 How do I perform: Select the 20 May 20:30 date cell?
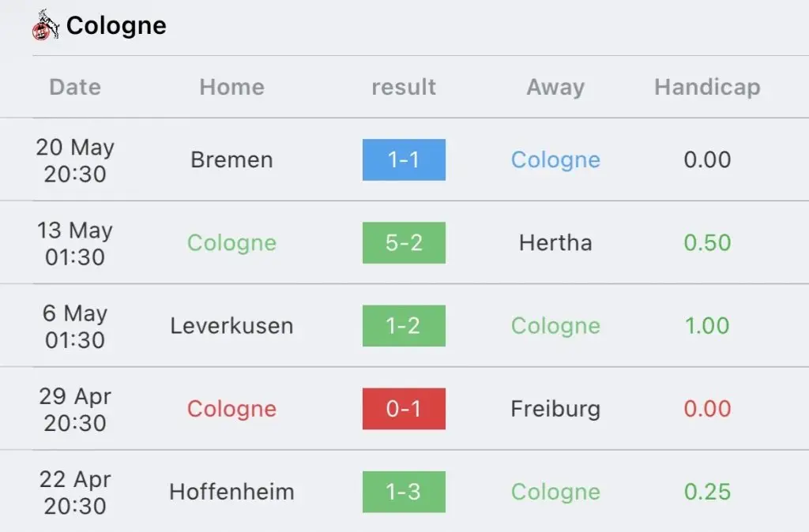pos(75,160)
